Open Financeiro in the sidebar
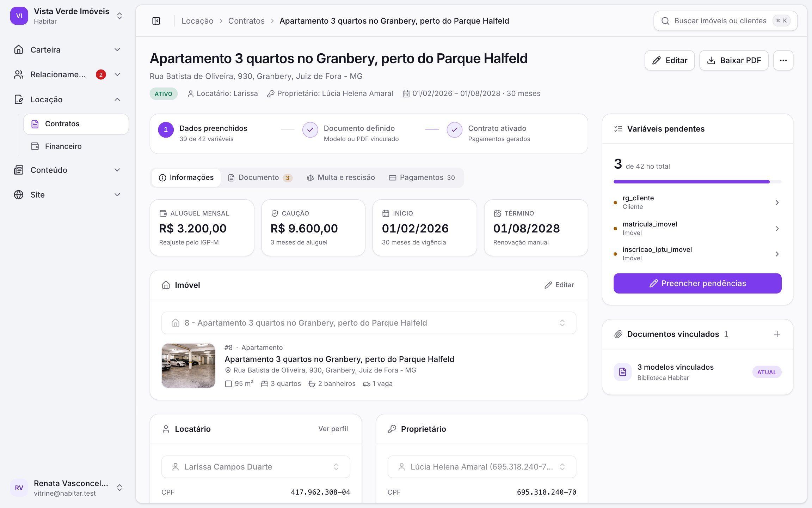 76,146
